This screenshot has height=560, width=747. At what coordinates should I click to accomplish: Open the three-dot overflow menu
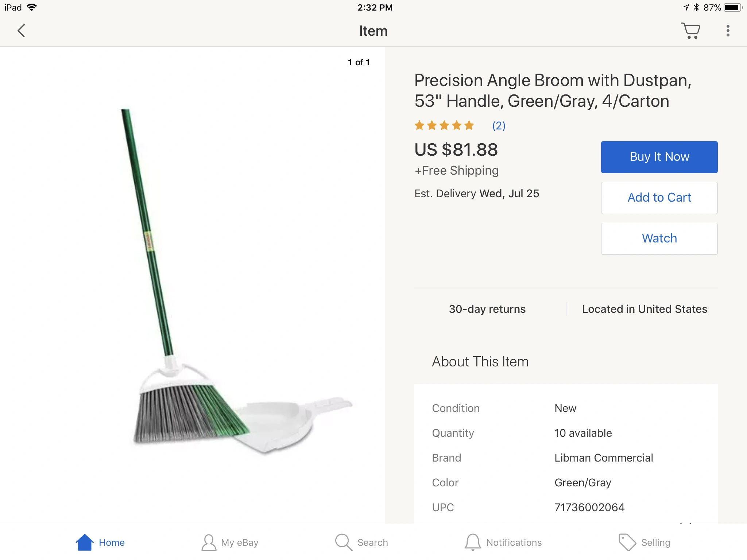728,31
